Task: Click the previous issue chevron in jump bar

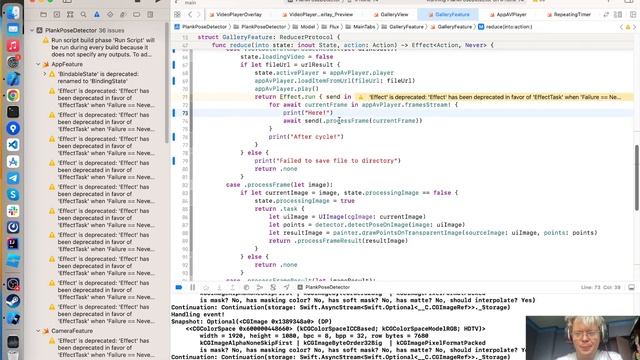Action: (621, 27)
